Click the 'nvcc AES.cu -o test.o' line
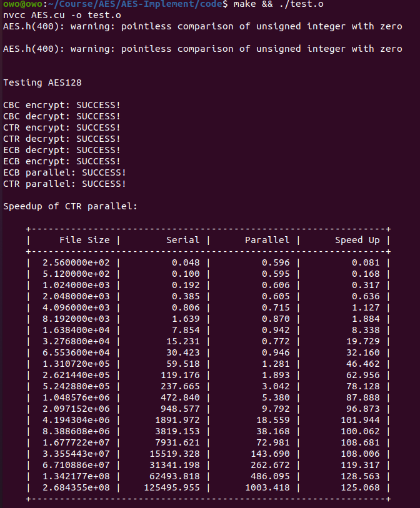The image size is (420, 508). click(x=62, y=15)
